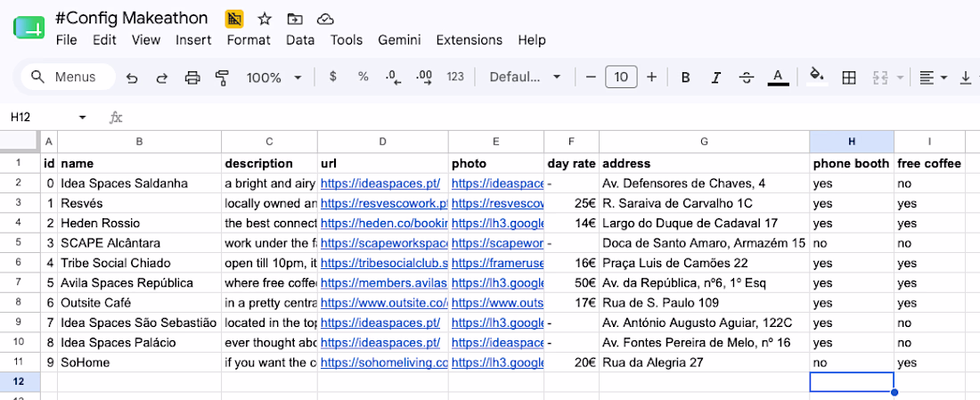Viewport: 980px width, 400px height.
Task: Select column B header
Action: (139, 142)
